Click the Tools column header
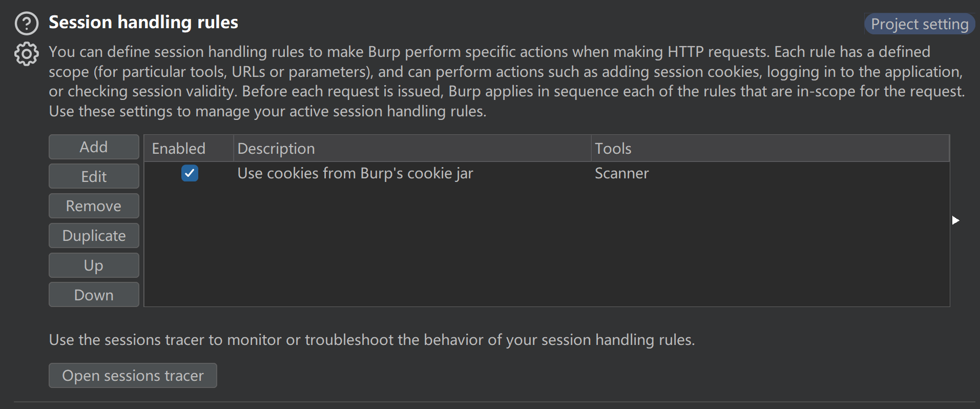Viewport: 980px width, 409px height. 769,149
